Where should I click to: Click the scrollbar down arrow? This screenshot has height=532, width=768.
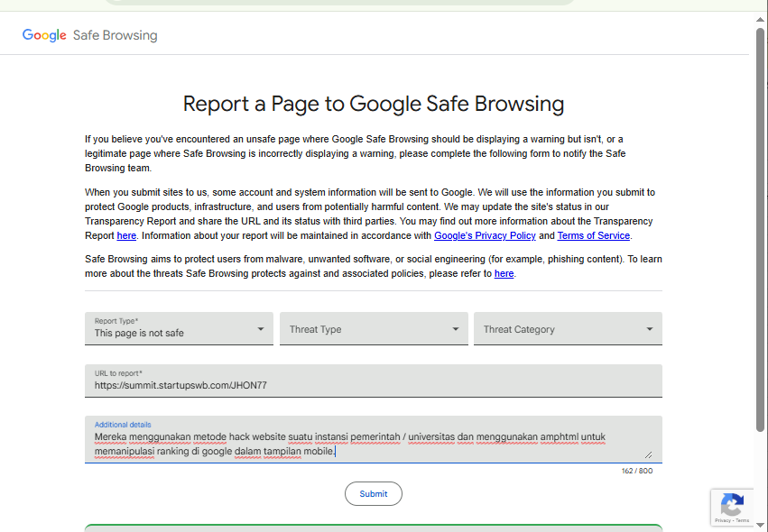point(760,526)
